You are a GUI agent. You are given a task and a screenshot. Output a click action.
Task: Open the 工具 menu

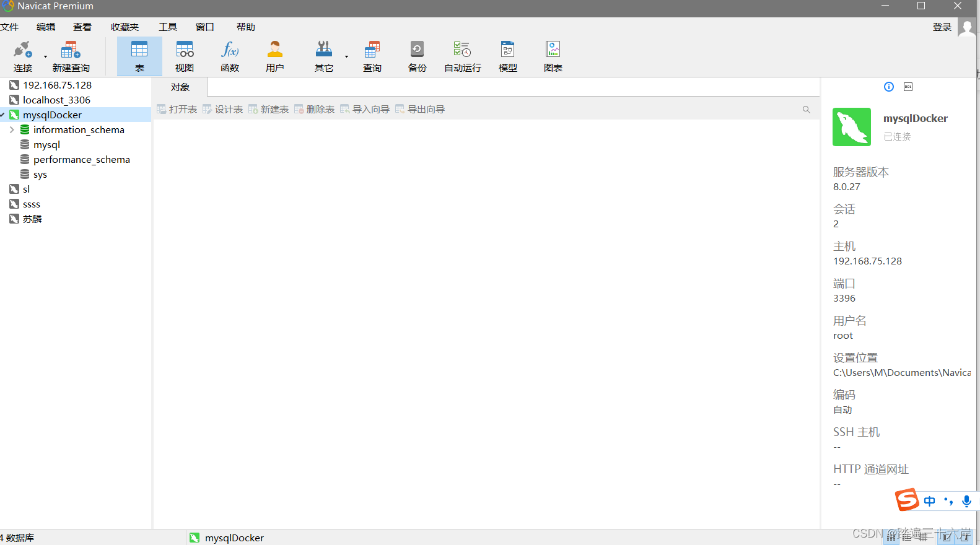[168, 27]
